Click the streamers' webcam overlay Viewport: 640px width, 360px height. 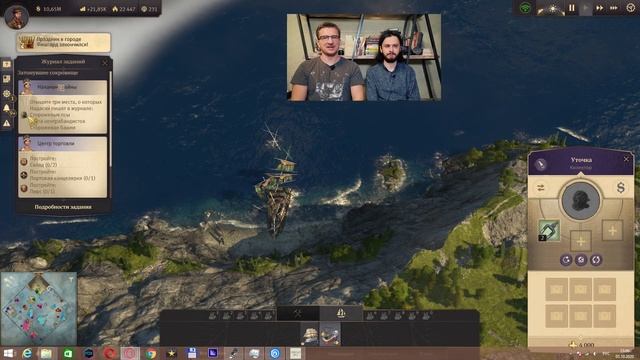[364, 57]
